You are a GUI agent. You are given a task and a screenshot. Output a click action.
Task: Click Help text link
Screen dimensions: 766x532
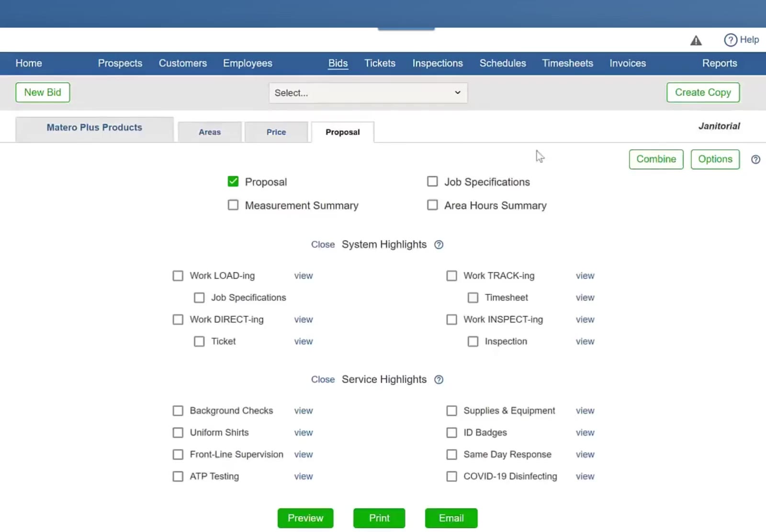[x=750, y=40]
